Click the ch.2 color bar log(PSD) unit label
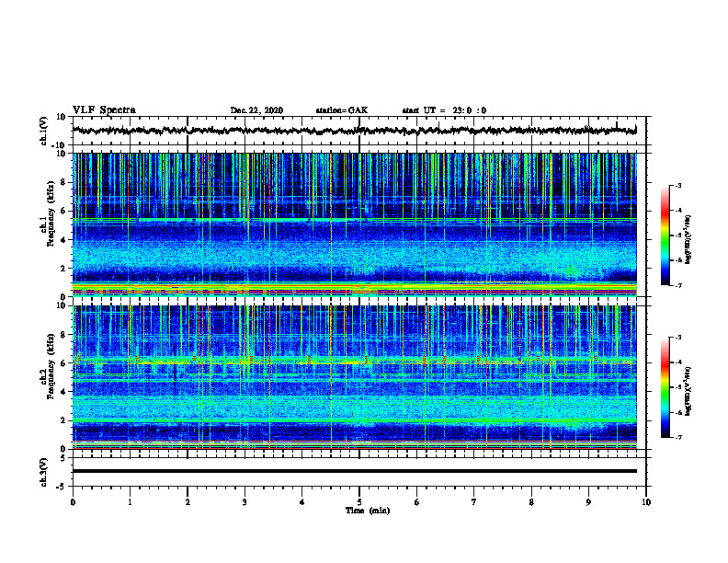Image resolution: width=728 pixels, height=563 pixels. pos(688,391)
